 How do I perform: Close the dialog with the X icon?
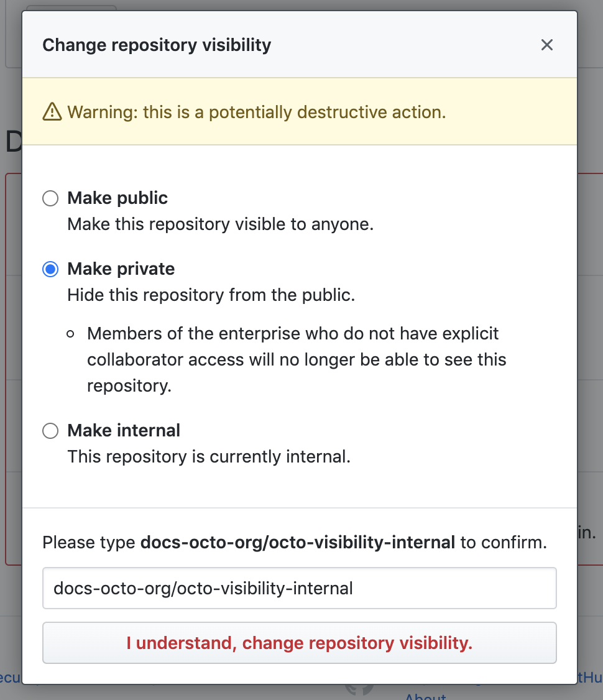(546, 45)
